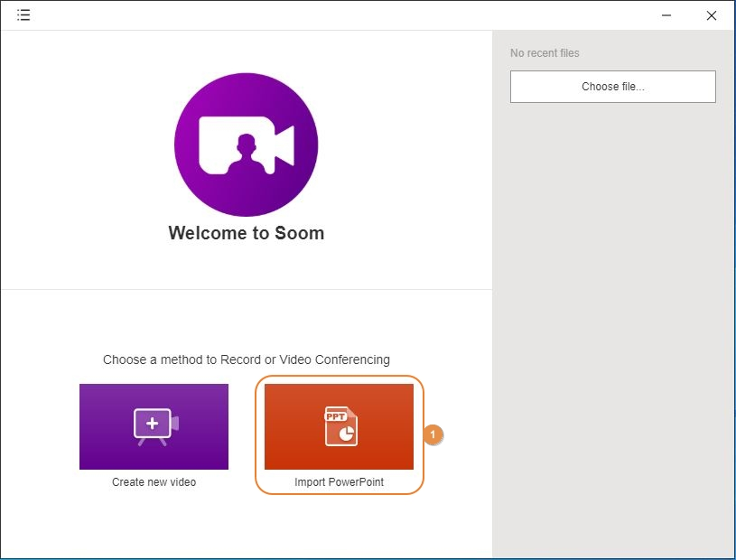The height and width of the screenshot is (560, 736).
Task: Click the Welcome to Soom heading
Action: 246,233
